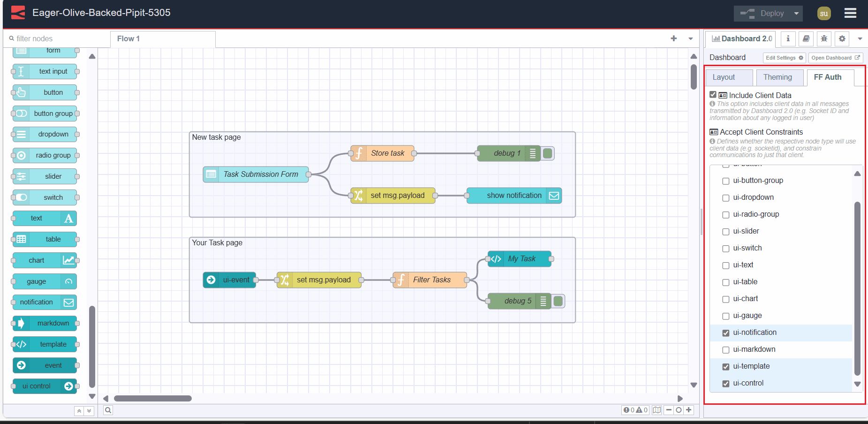Zoom out of the flow workspace
Image resolution: width=868 pixels, height=424 pixels.
click(x=669, y=410)
